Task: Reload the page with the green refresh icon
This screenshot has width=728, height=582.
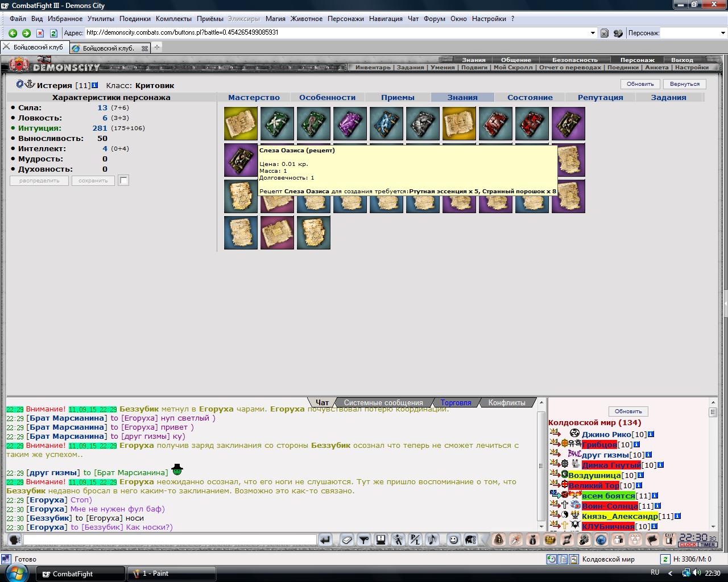Action: click(x=53, y=33)
